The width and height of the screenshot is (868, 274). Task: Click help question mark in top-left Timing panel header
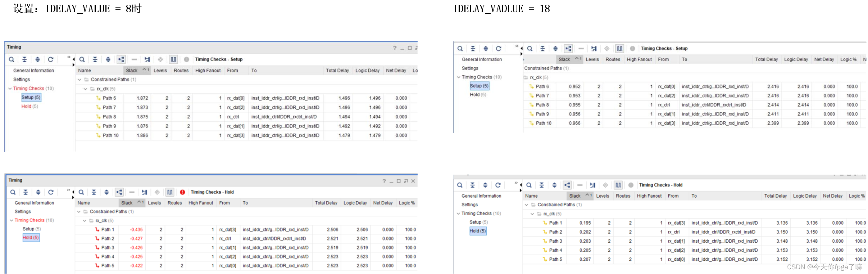pyautogui.click(x=395, y=48)
